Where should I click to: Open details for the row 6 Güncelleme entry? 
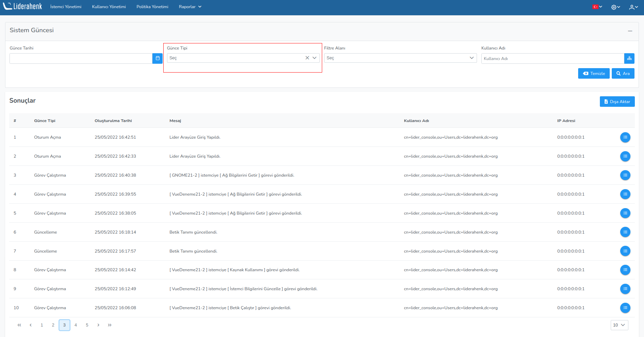coord(625,232)
